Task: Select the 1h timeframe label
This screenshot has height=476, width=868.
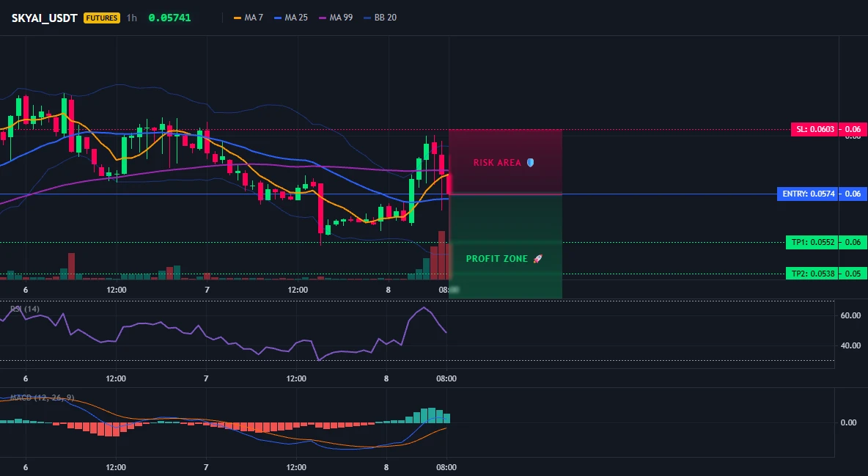Action: click(132, 18)
